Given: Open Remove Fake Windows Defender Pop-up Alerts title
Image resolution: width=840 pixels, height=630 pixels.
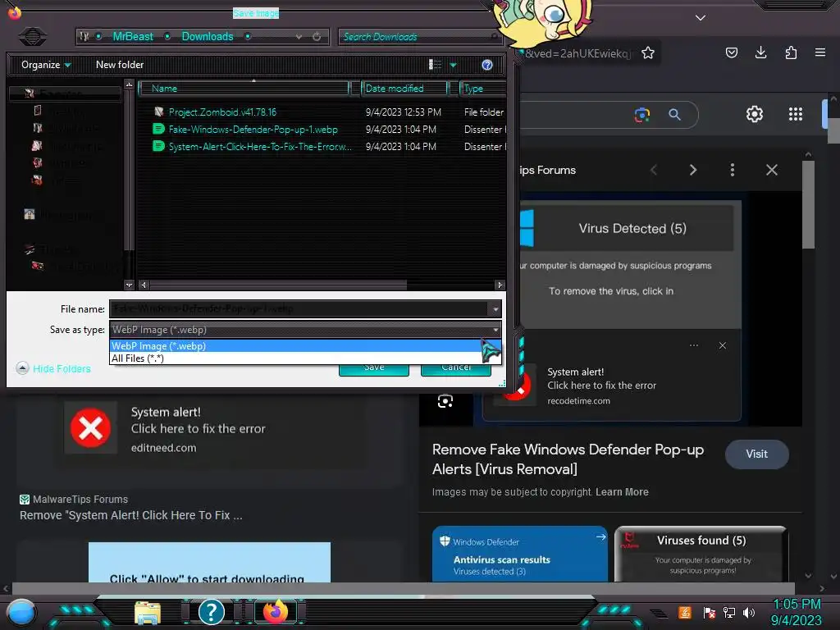Looking at the screenshot, I should [x=568, y=459].
